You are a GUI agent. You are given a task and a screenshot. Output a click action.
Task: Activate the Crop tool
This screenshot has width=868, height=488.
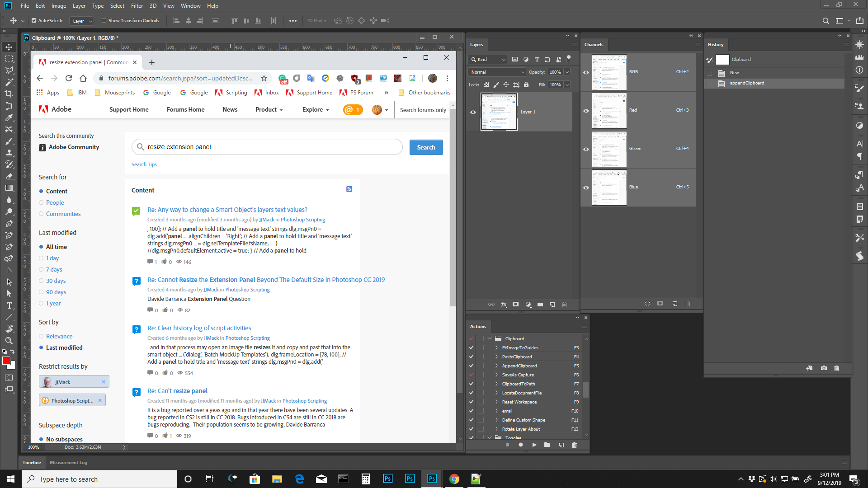point(9,94)
